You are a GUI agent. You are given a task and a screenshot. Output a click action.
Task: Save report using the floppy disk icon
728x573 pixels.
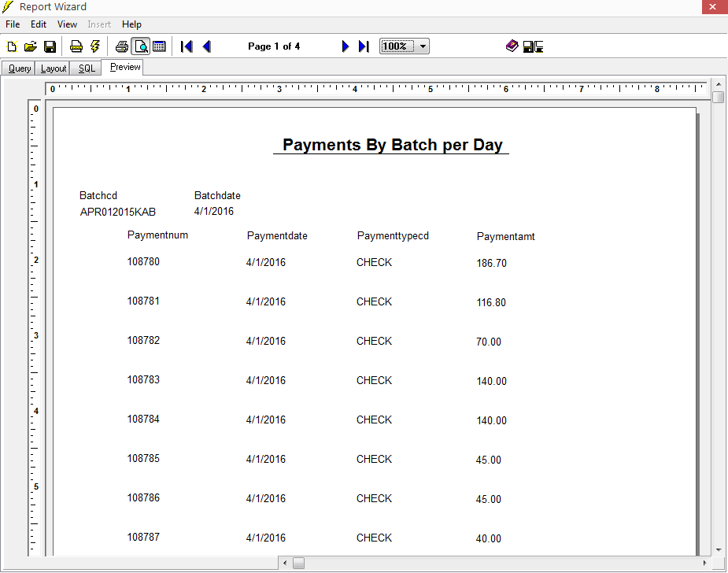(50, 46)
